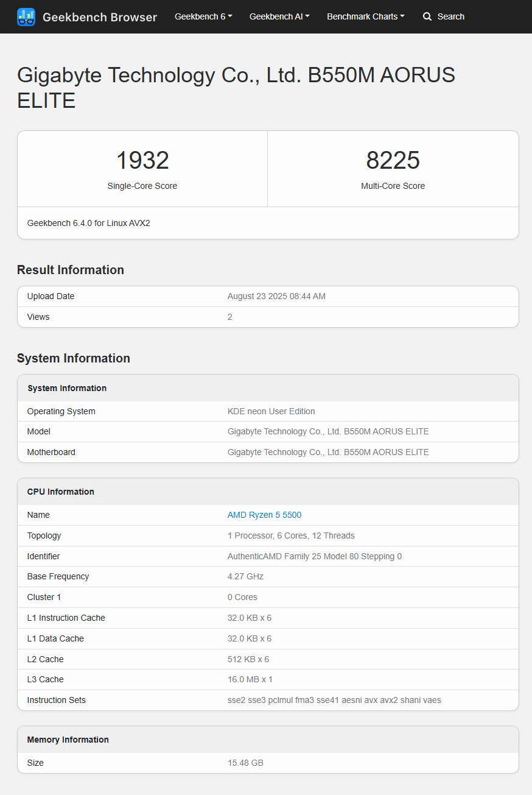The width and height of the screenshot is (532, 795).
Task: Click the Single-Core Score value 1932
Action: click(x=142, y=160)
